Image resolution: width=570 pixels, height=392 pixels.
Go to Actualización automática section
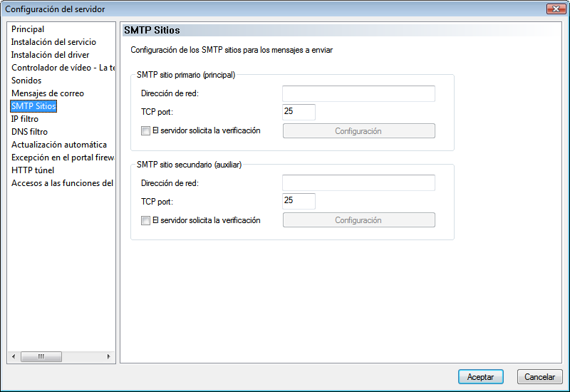pos(59,145)
